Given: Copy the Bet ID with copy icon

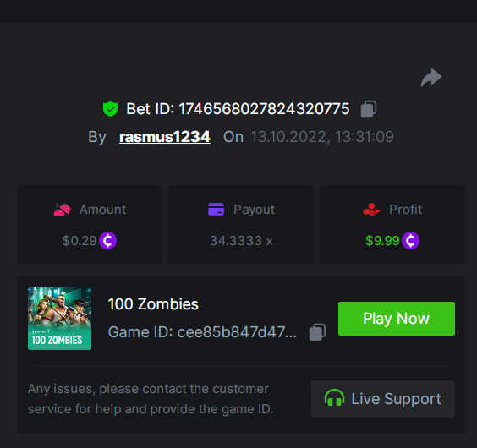Looking at the screenshot, I should [x=369, y=109].
